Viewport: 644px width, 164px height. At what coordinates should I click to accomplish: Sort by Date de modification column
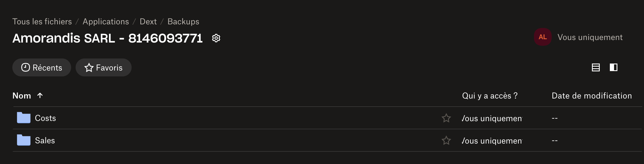592,96
